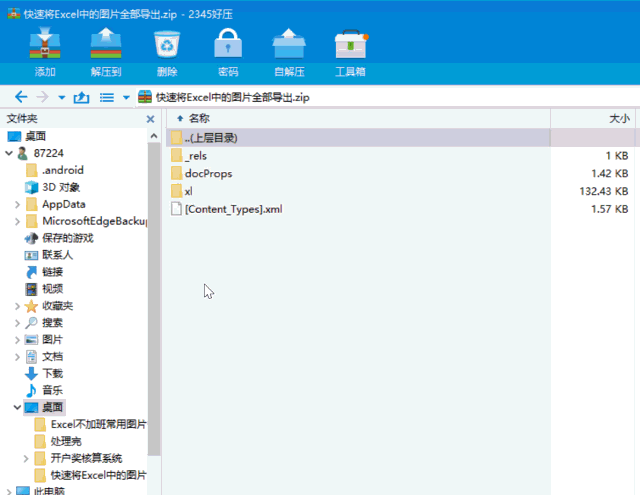This screenshot has height=495, width=640.
Task: Click the 自解压 (Self-extract) icon
Action: pos(289,43)
